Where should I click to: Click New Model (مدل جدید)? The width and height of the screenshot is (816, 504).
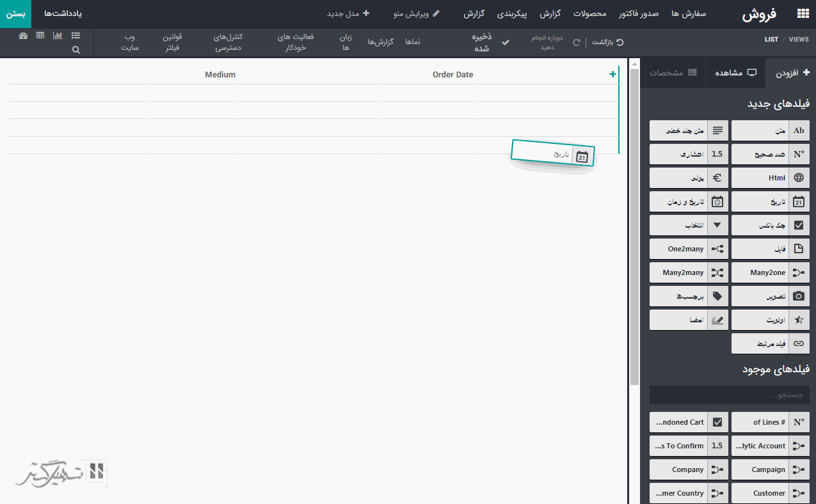(348, 13)
